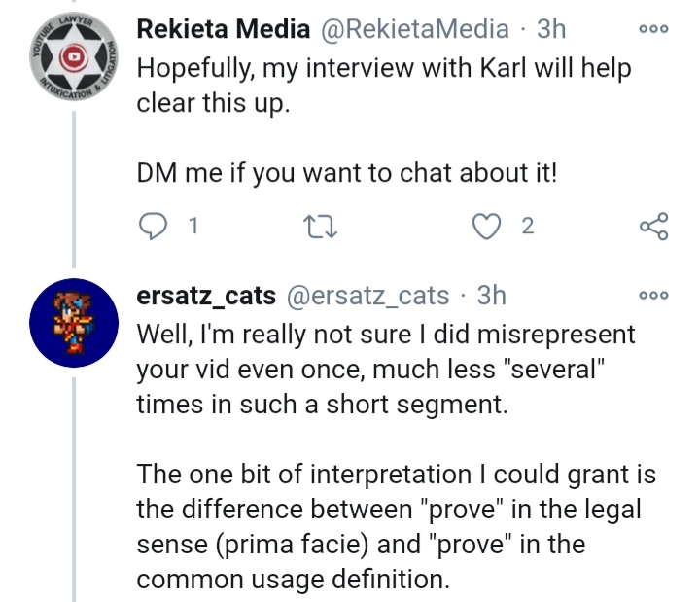This screenshot has width=700, height=602.
Task: Open the @RekietaMedia handle
Action: [x=415, y=29]
